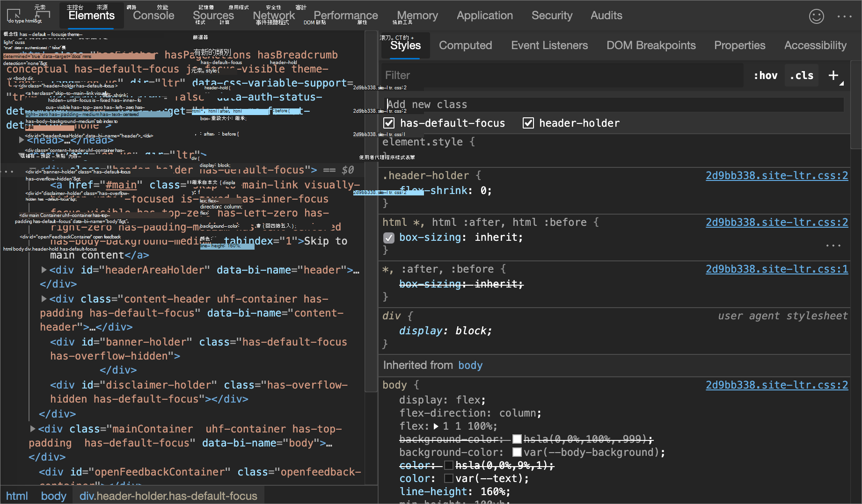Viewport: 862px width, 504px height.
Task: Open the Properties sidebar tab
Action: click(739, 45)
